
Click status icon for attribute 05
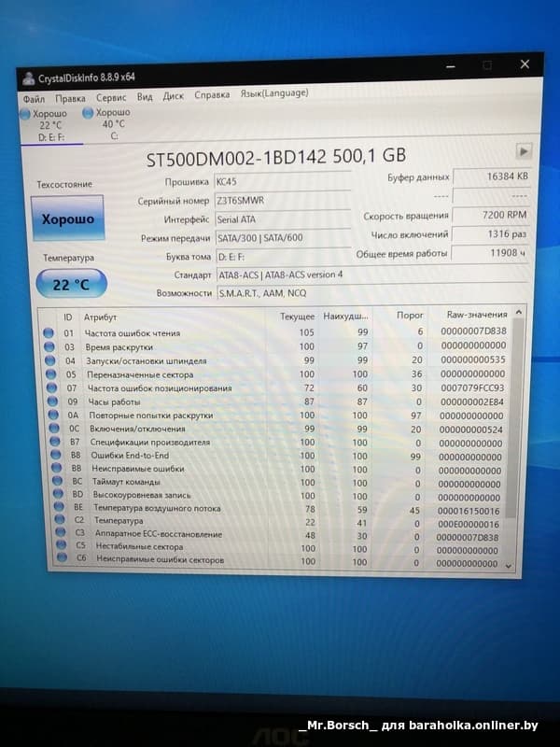click(51, 374)
